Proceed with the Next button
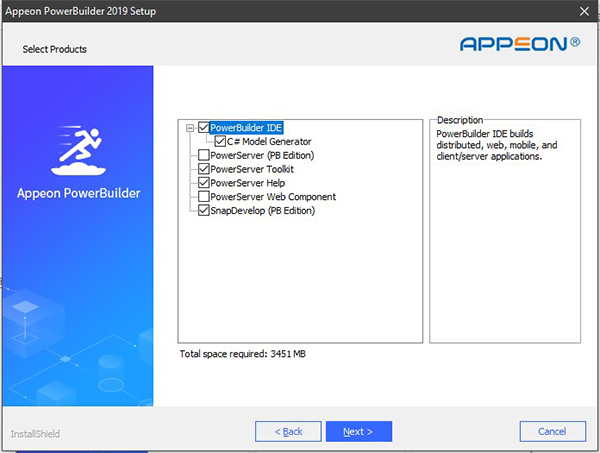This screenshot has width=600, height=453. pos(358,431)
